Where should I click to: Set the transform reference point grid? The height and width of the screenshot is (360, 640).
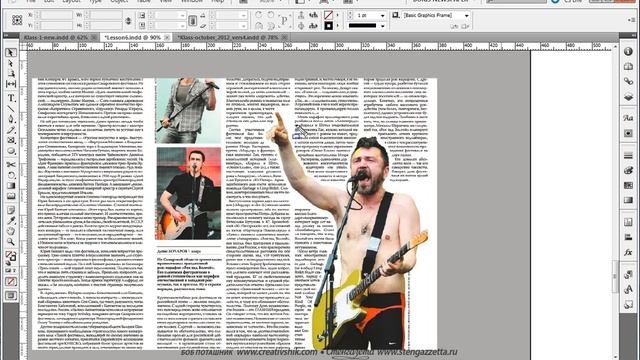point(17,20)
